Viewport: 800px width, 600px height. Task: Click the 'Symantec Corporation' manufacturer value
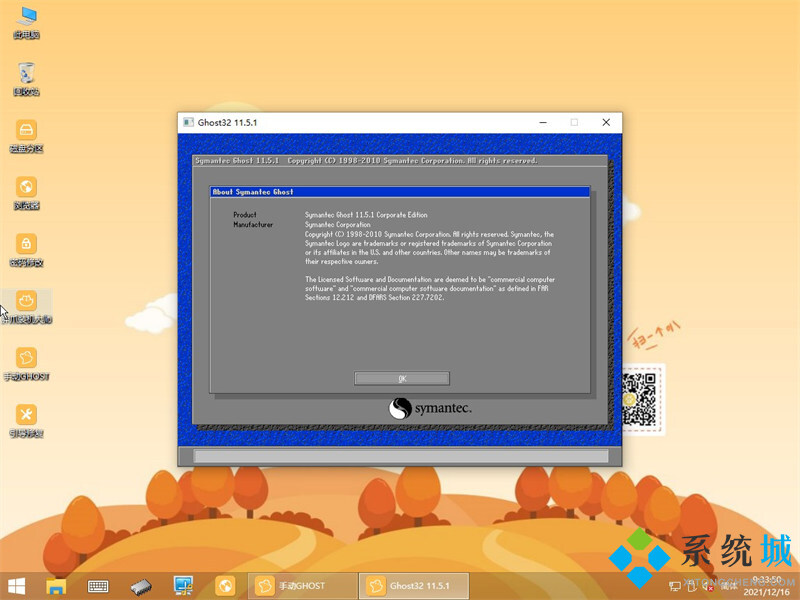[338, 224]
